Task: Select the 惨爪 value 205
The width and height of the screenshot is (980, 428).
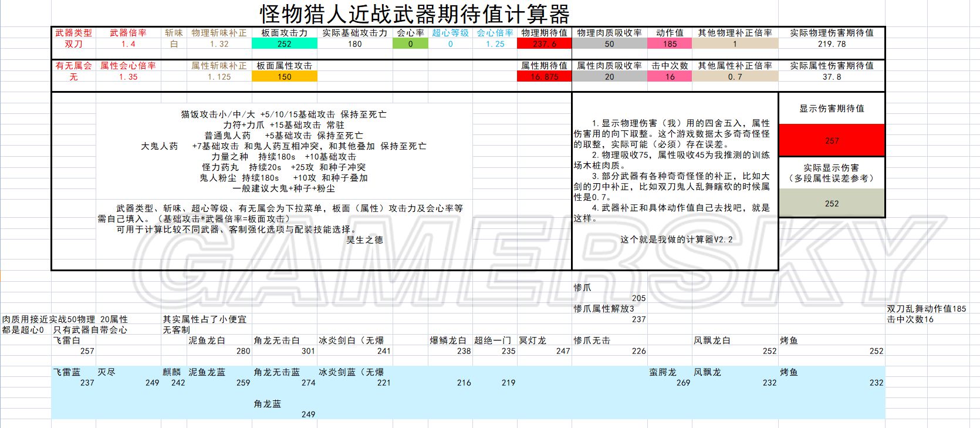Action: pyautogui.click(x=638, y=298)
